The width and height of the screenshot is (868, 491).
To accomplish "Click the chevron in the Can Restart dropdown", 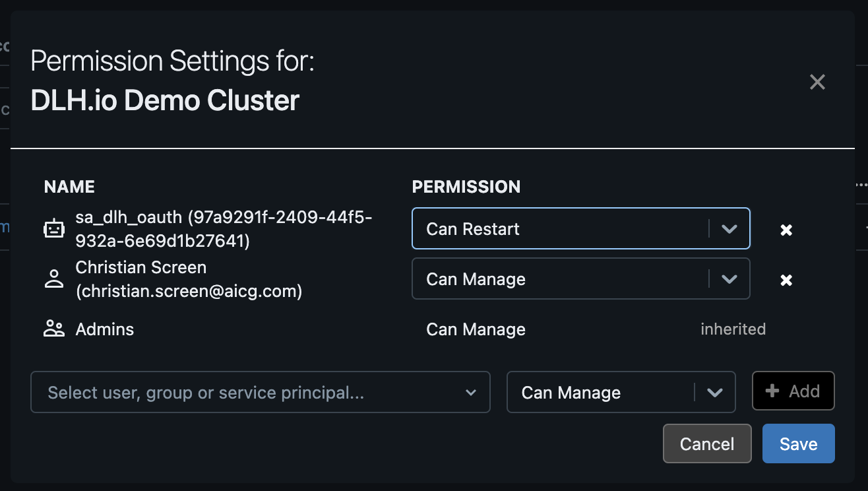I will click(729, 228).
